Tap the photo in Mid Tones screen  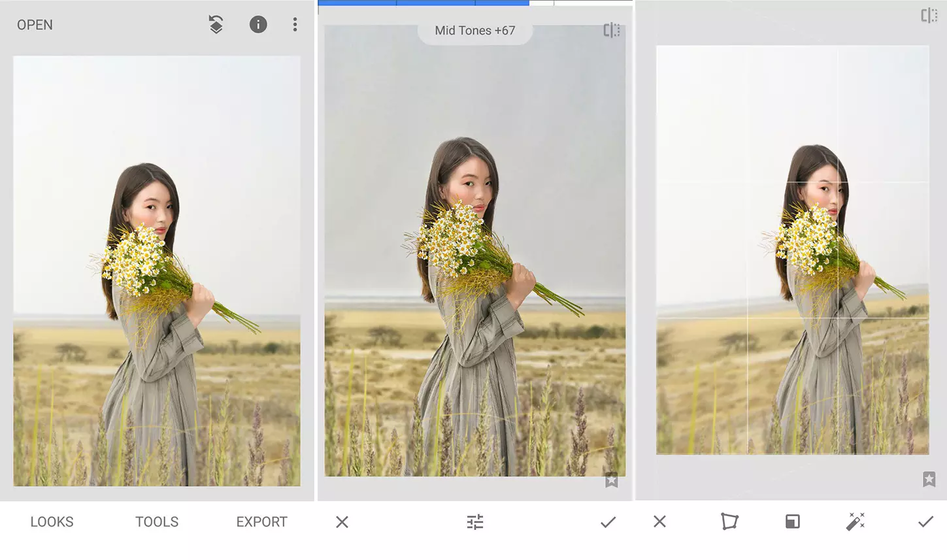pyautogui.click(x=475, y=251)
